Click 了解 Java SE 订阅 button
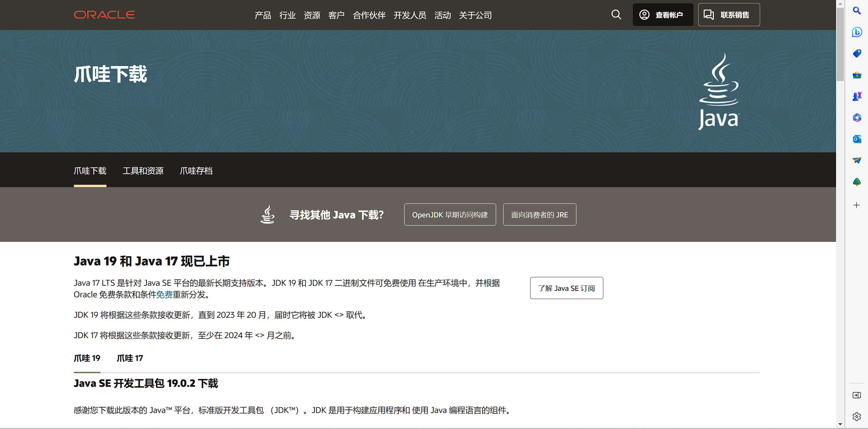The width and height of the screenshot is (868, 429). pyautogui.click(x=567, y=288)
